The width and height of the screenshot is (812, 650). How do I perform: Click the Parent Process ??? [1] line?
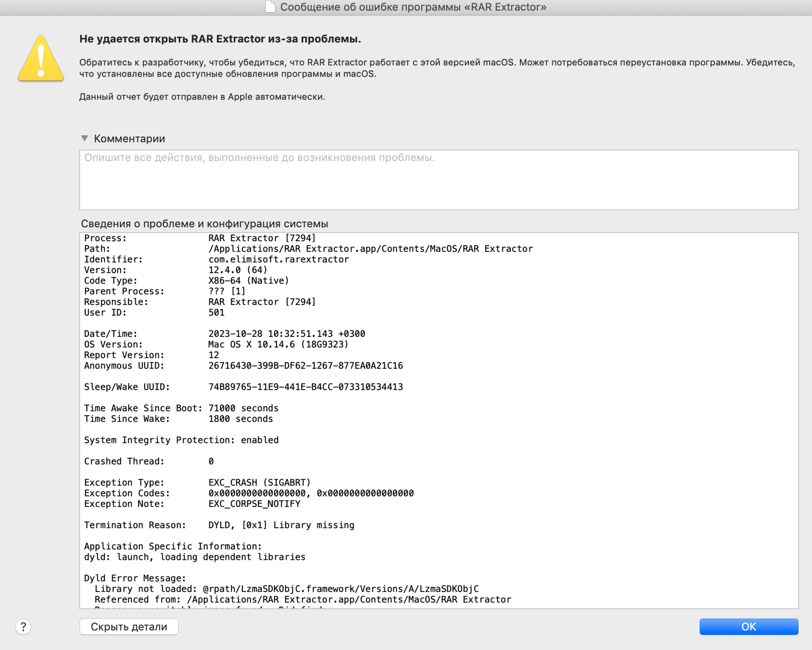pos(165,291)
